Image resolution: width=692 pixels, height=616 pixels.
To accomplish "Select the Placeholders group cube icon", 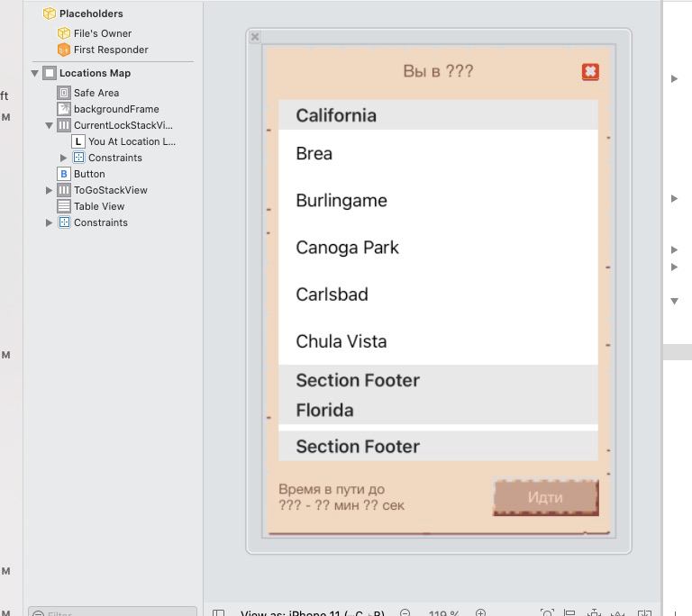I will tap(49, 14).
